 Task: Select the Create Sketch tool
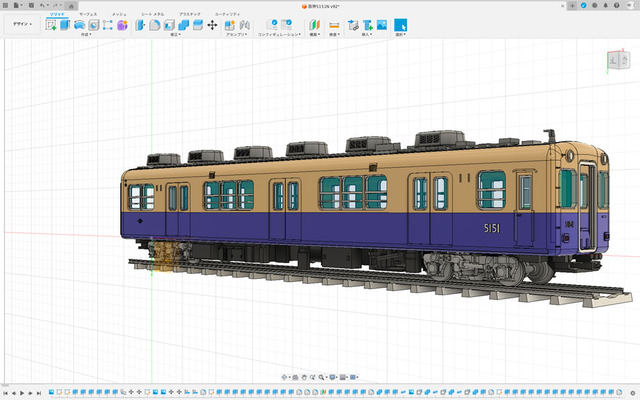coord(51,25)
